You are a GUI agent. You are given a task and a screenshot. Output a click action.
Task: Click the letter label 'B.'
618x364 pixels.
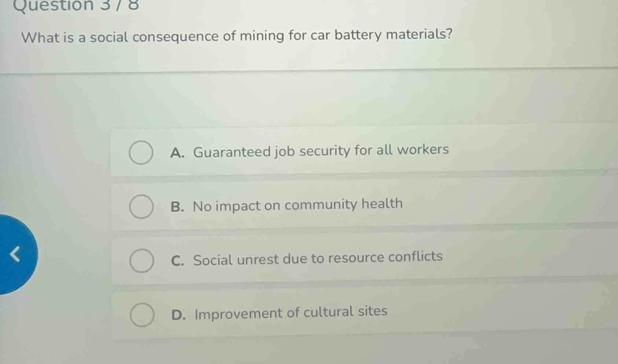178,206
